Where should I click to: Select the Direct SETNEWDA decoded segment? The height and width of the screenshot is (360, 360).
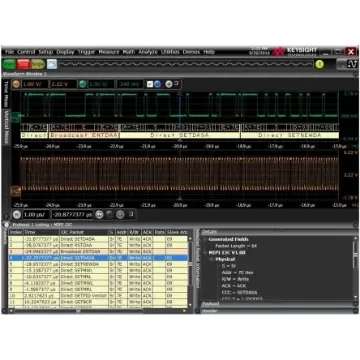[x=290, y=135]
